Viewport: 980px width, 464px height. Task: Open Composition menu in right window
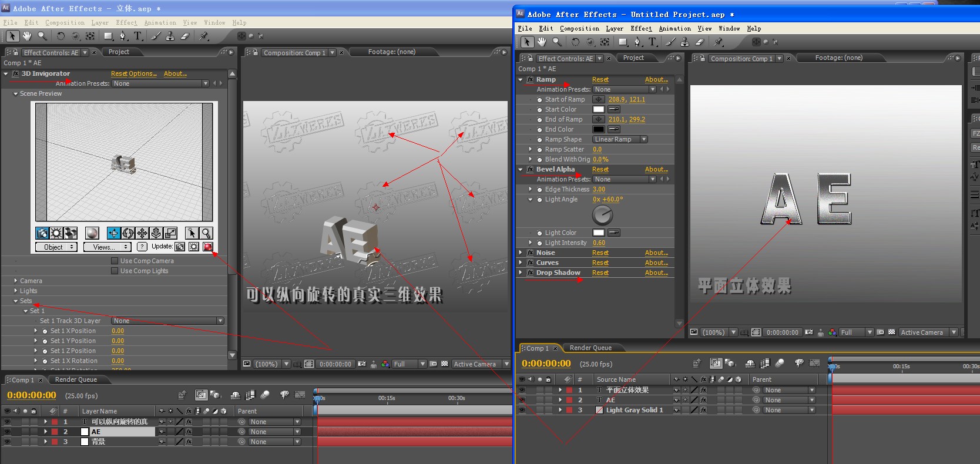579,28
